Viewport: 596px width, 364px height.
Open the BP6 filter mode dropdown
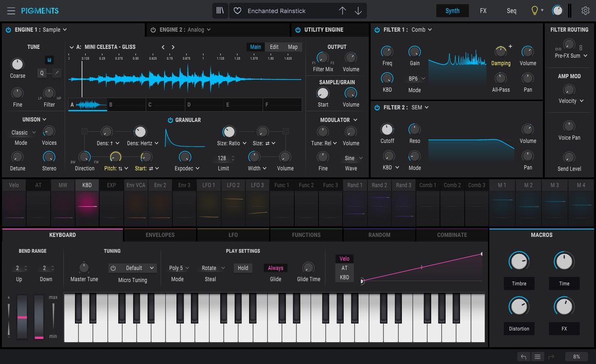[417, 79]
